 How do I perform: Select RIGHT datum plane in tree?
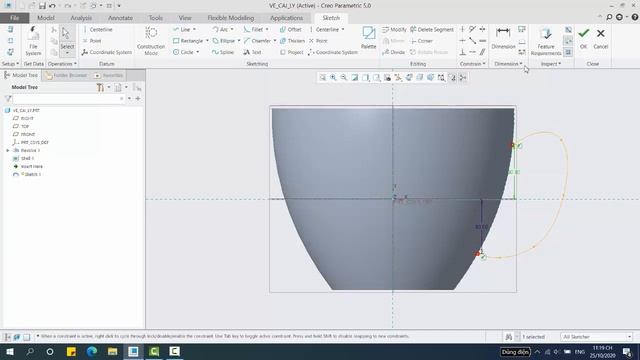[24, 118]
